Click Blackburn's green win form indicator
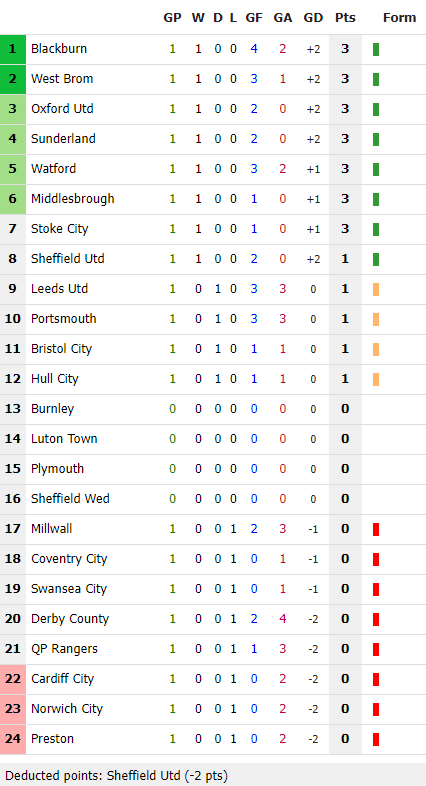The image size is (426, 786). (376, 49)
